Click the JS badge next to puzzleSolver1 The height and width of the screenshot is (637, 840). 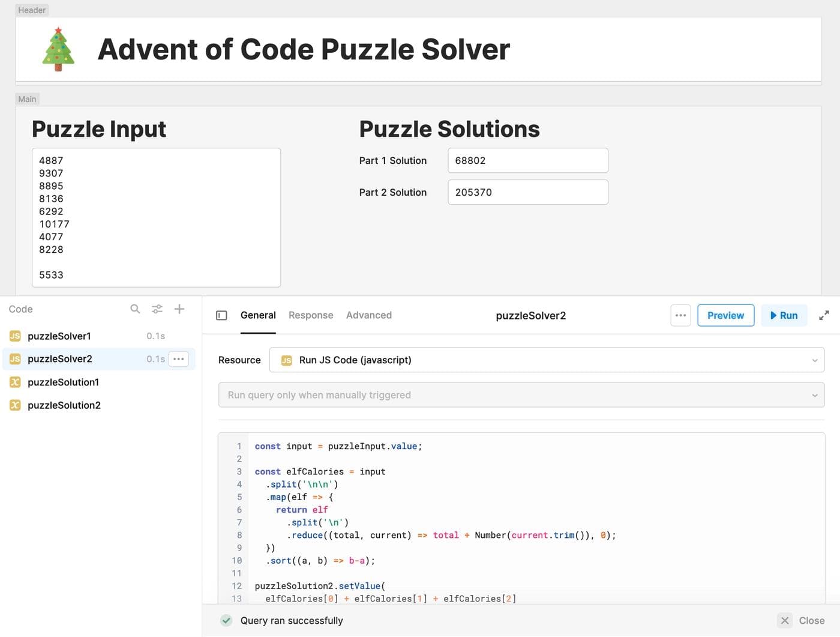pyautogui.click(x=14, y=336)
